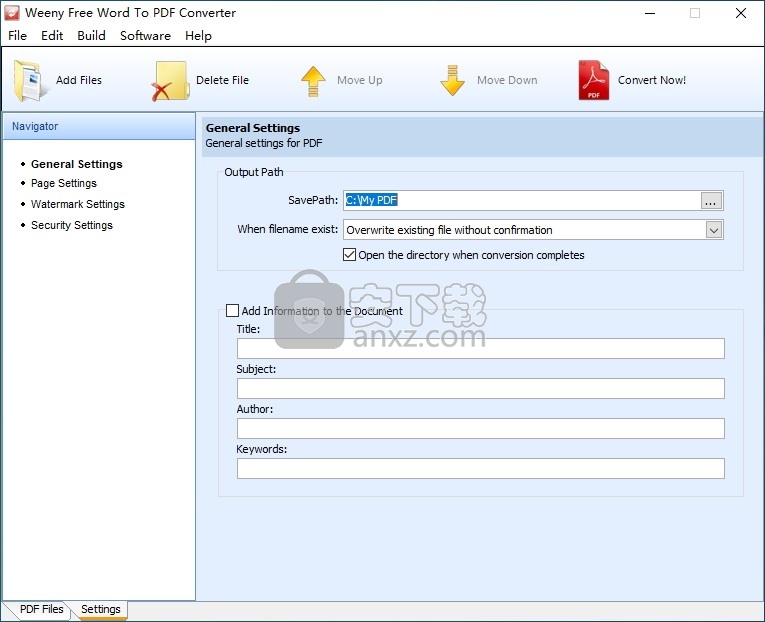Click the Subject input field
This screenshot has height=622, width=765.
[481, 388]
